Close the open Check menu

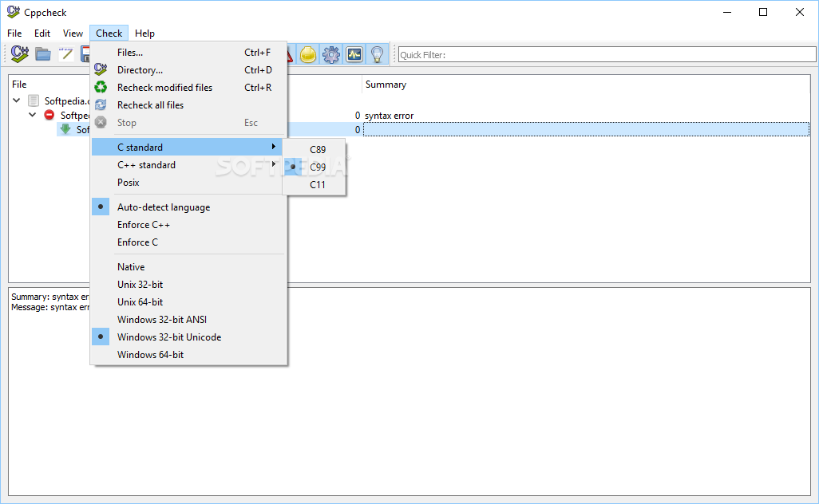109,33
